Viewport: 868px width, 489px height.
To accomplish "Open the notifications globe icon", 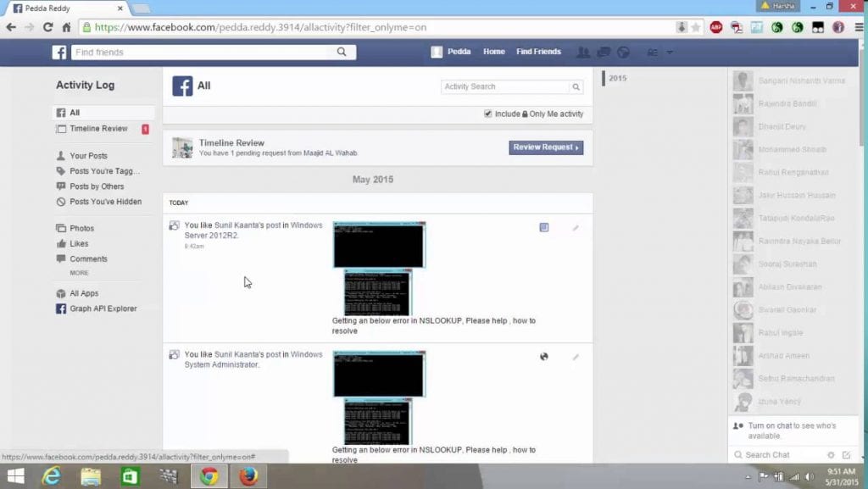I will [624, 53].
